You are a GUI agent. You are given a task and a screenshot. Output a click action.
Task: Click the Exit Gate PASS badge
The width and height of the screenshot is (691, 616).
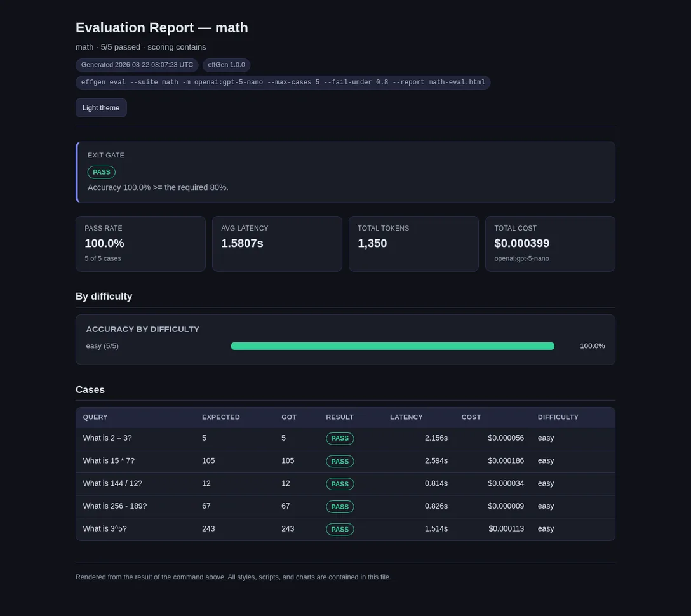tap(102, 172)
